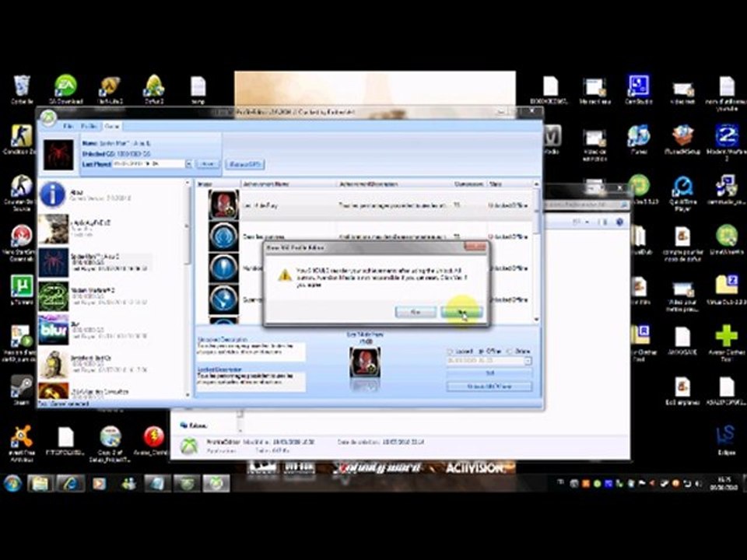Select the Call of Duty game thumbnail in list
Screen dimensions: 747x560
(x=54, y=229)
